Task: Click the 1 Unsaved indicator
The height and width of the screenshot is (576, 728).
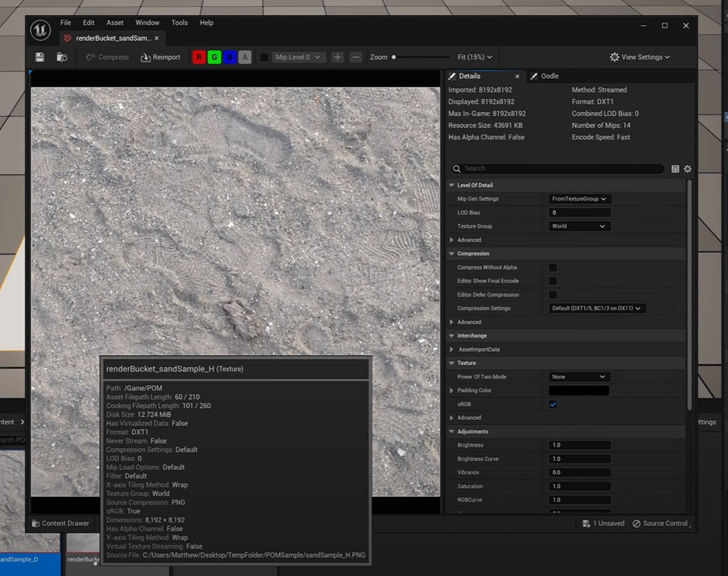Action: (x=604, y=523)
